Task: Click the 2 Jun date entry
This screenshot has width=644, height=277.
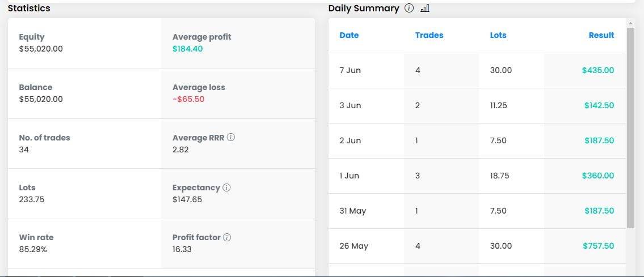Action: [350, 140]
